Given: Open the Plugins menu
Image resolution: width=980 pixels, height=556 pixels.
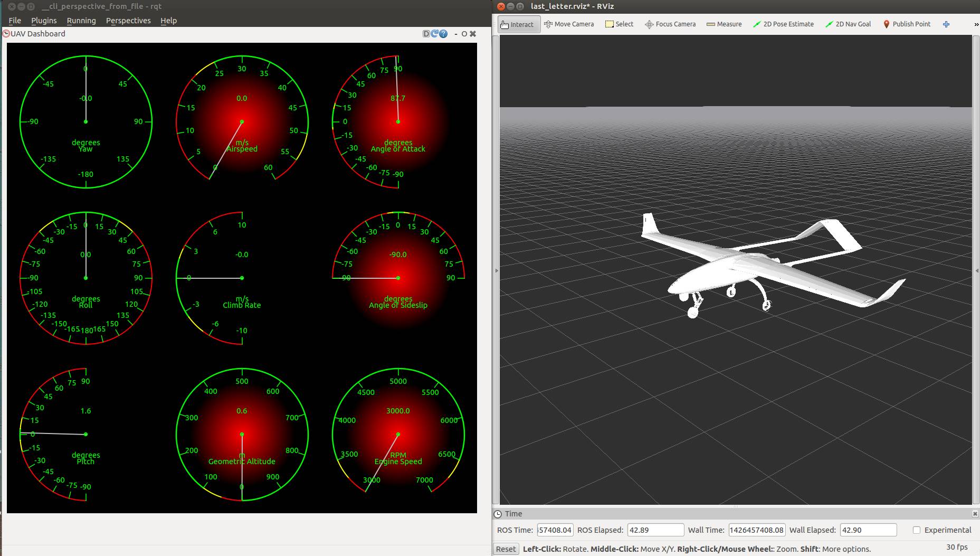Looking at the screenshot, I should click(x=44, y=21).
